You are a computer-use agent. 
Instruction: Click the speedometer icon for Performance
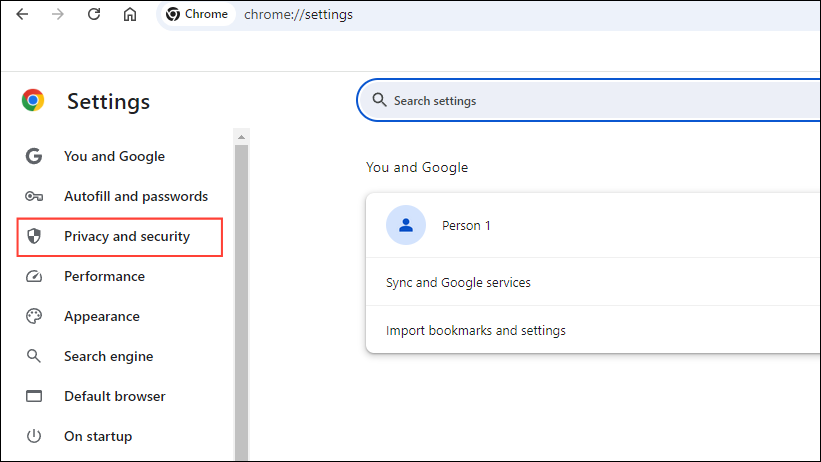coord(34,276)
